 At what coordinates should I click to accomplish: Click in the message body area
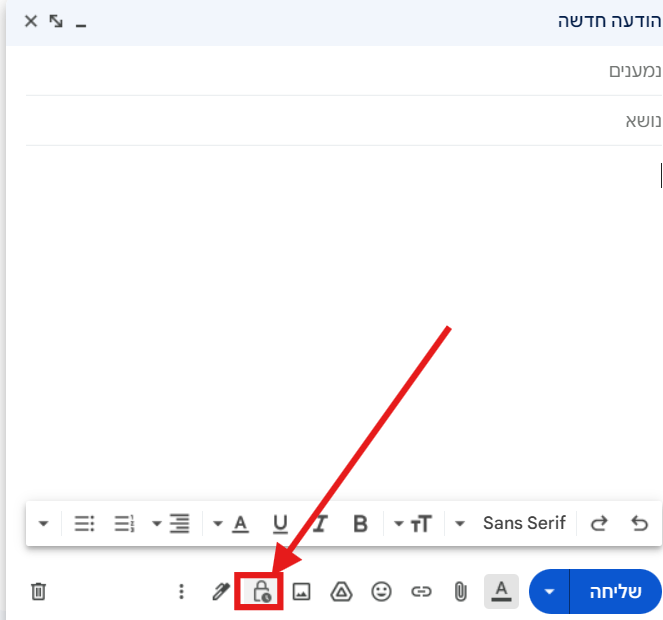(343, 321)
